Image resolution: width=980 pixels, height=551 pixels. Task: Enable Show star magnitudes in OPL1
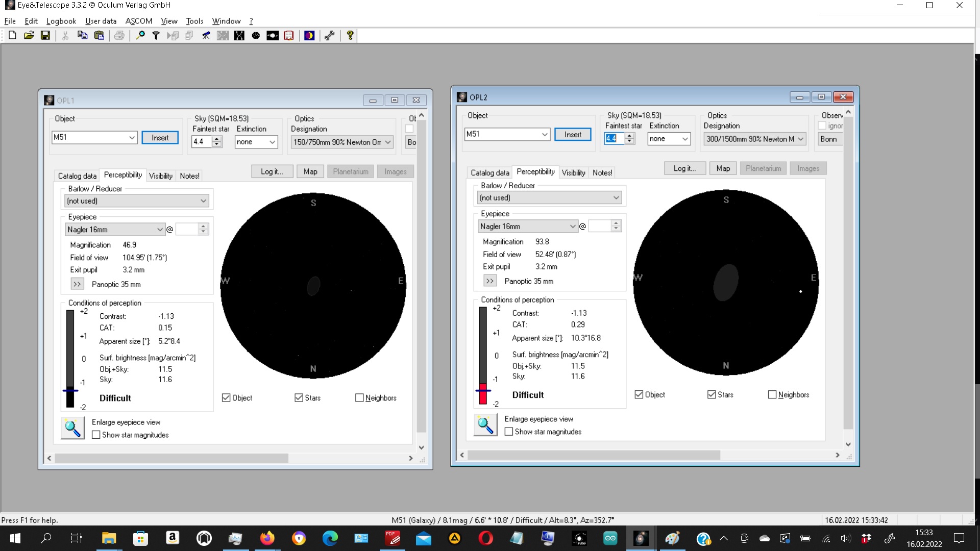point(96,435)
